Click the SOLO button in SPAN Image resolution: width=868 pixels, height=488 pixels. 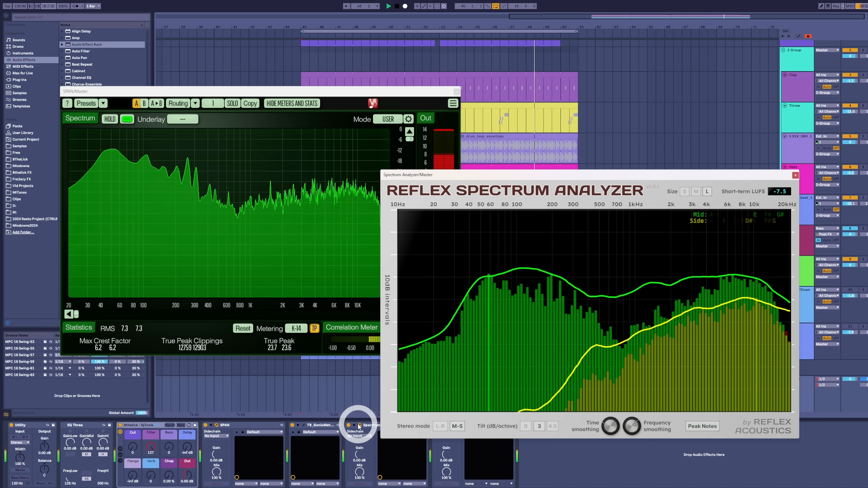(x=232, y=103)
